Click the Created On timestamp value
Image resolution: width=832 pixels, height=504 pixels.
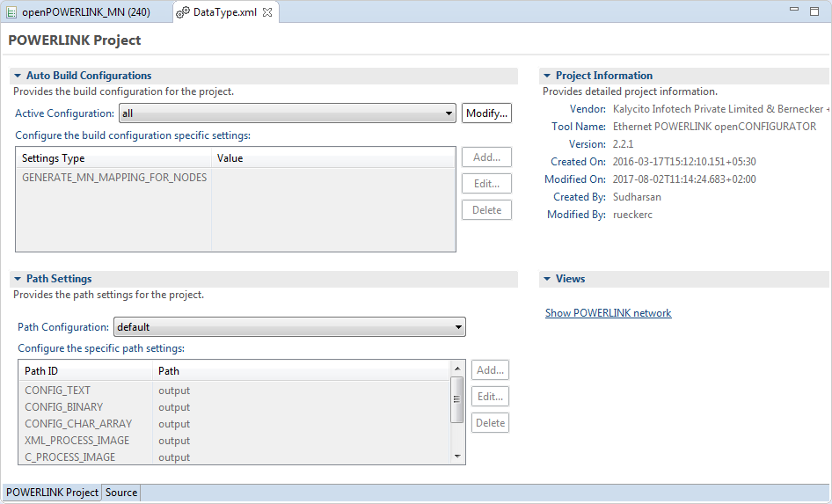point(684,161)
